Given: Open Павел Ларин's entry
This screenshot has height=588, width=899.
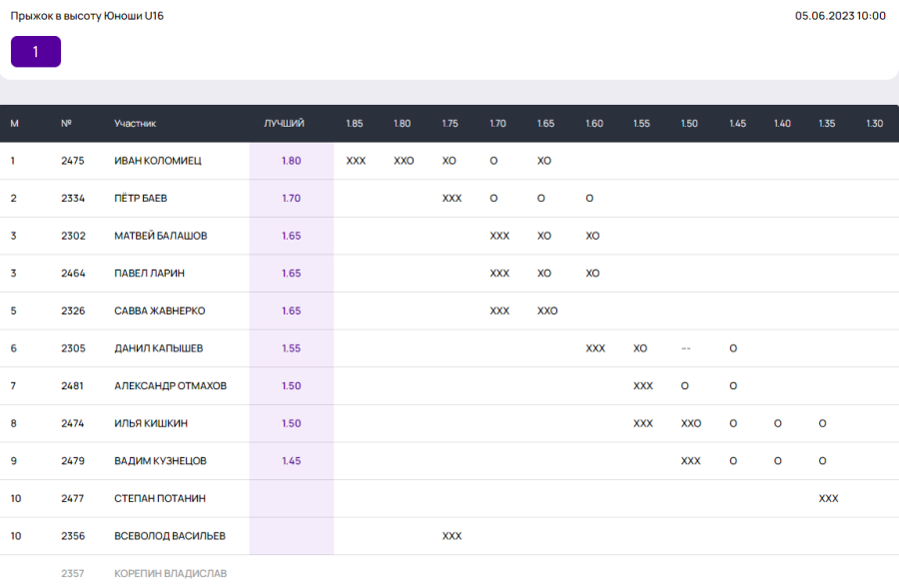Looking at the screenshot, I should pos(150,274).
